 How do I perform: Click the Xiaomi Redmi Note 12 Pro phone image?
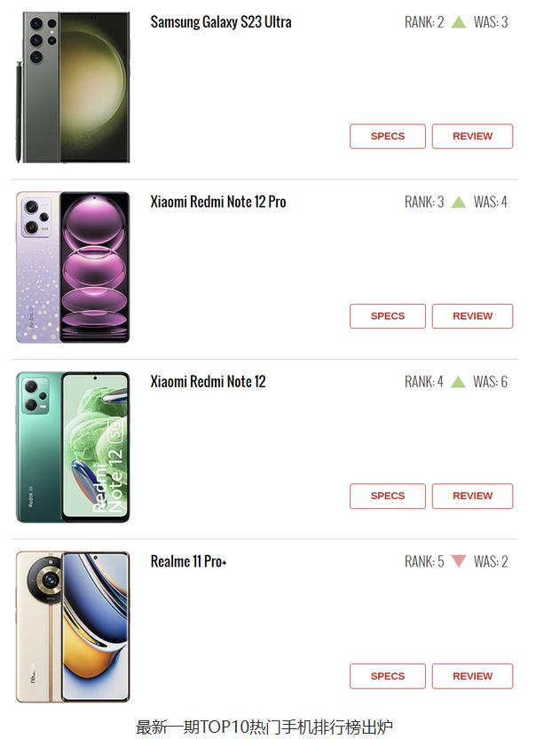tap(73, 267)
